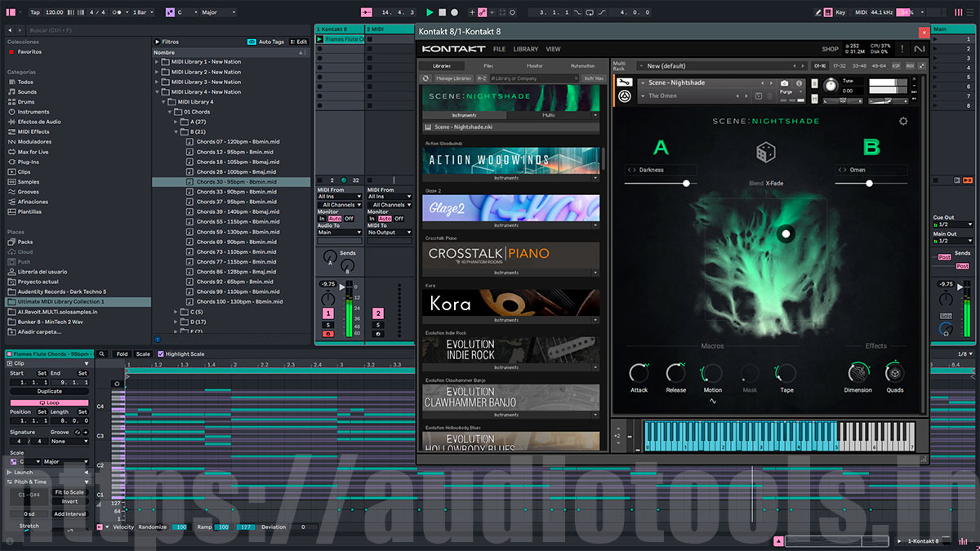
Task: Click the Quads effect icon
Action: click(x=895, y=373)
